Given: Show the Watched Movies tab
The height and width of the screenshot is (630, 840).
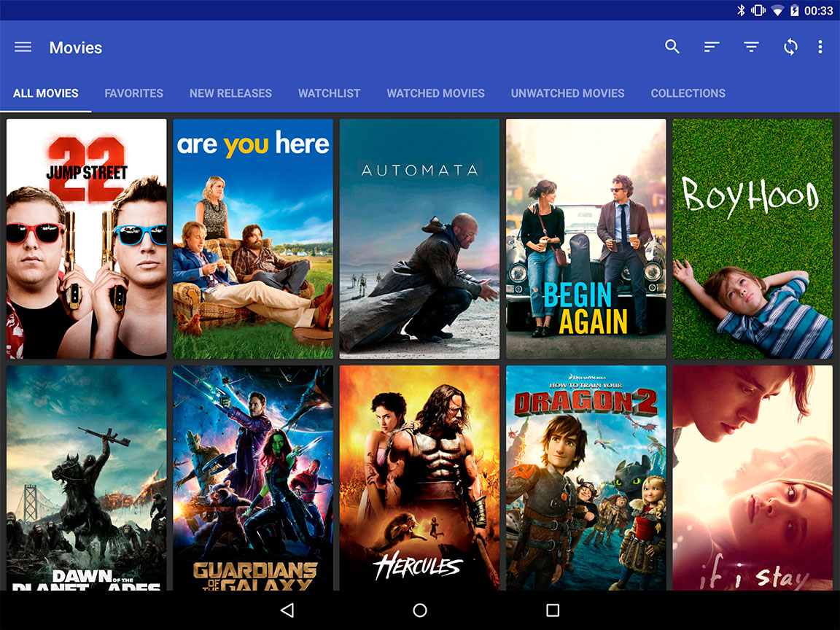Looking at the screenshot, I should point(435,93).
